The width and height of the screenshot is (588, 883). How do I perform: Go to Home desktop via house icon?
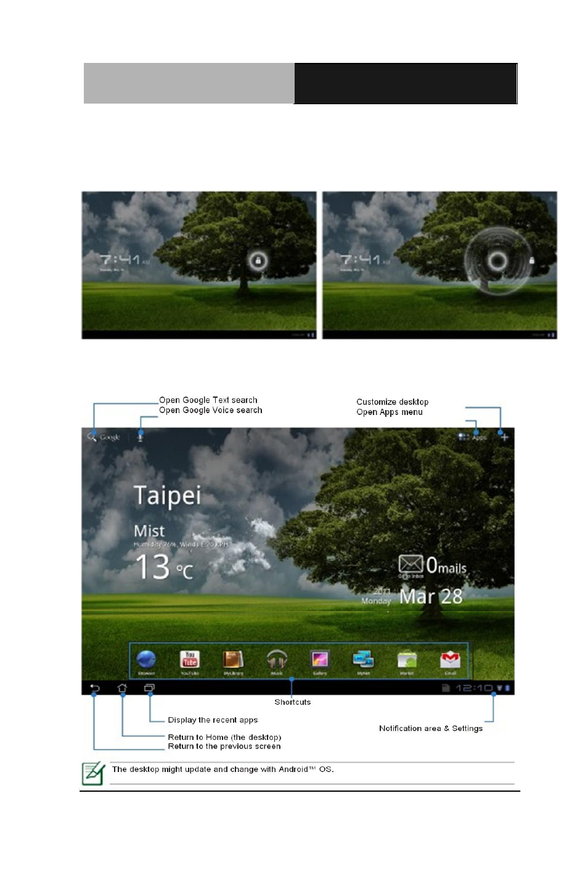122,688
